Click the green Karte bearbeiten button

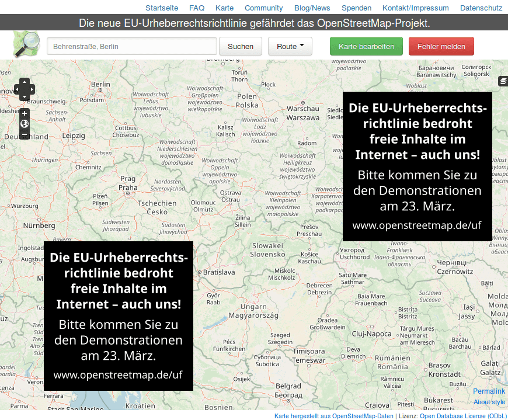click(366, 46)
